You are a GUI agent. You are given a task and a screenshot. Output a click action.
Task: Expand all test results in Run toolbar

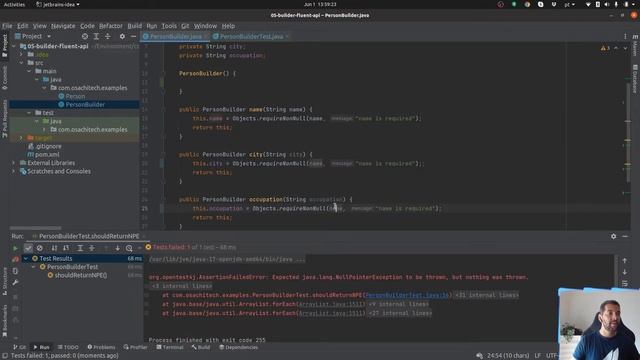point(80,248)
